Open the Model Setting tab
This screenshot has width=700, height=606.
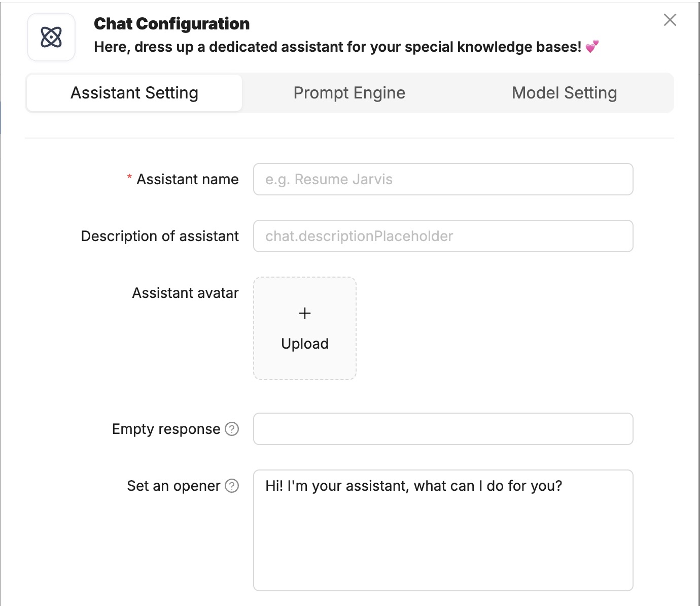pyautogui.click(x=564, y=92)
